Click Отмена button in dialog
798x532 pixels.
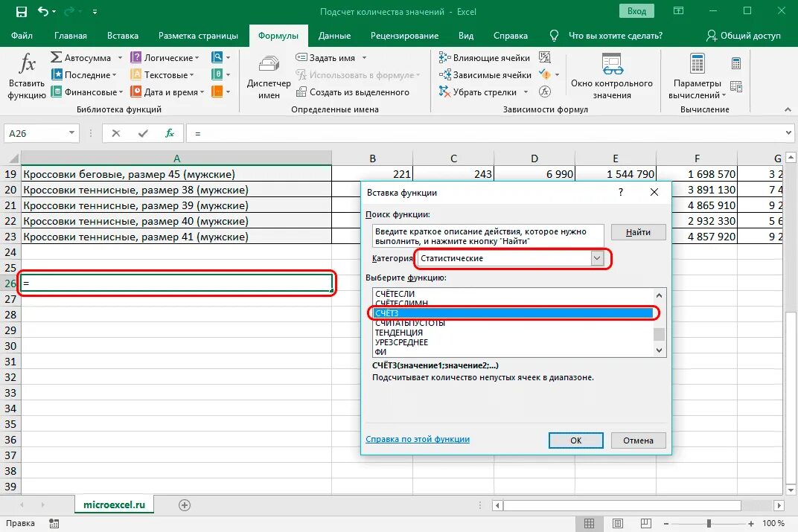coord(638,440)
